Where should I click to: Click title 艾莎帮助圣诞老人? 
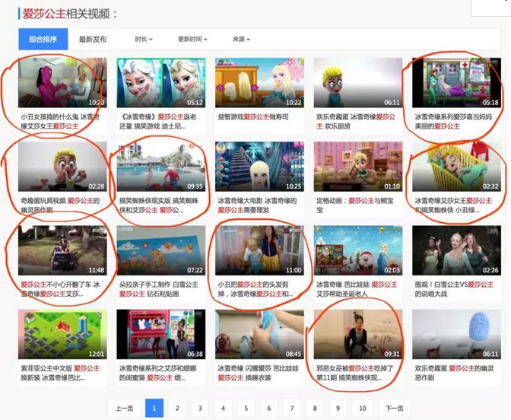pos(357,289)
